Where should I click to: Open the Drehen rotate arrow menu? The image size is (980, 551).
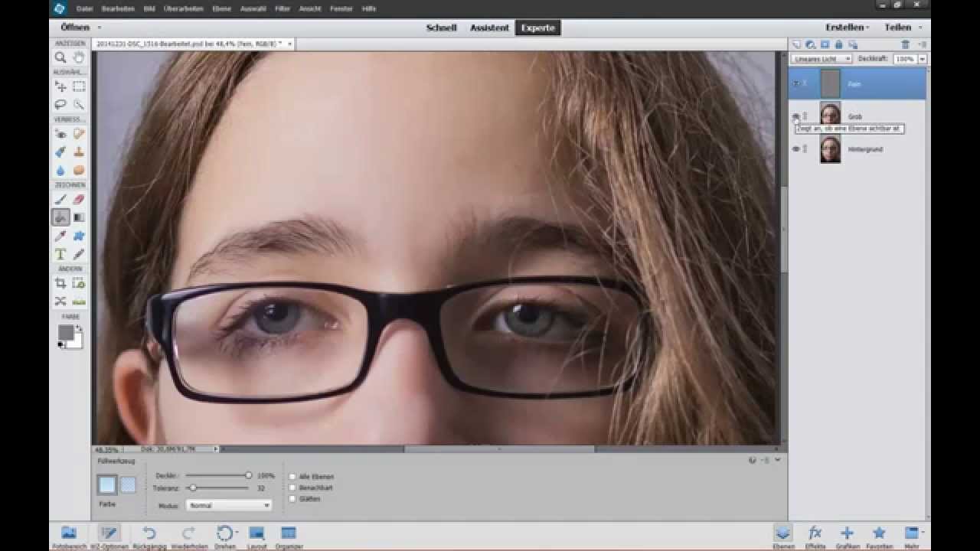[x=237, y=532]
